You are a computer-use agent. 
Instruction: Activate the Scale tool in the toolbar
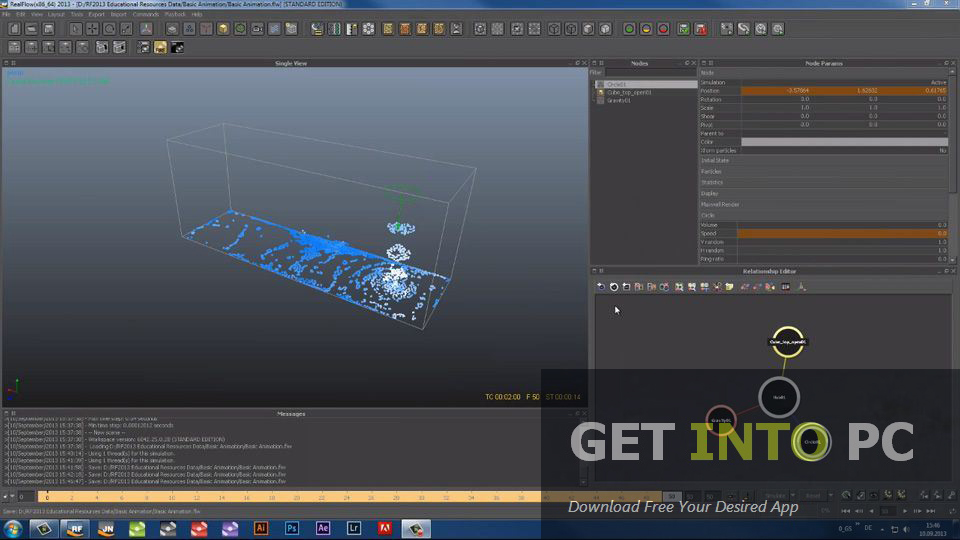point(126,29)
